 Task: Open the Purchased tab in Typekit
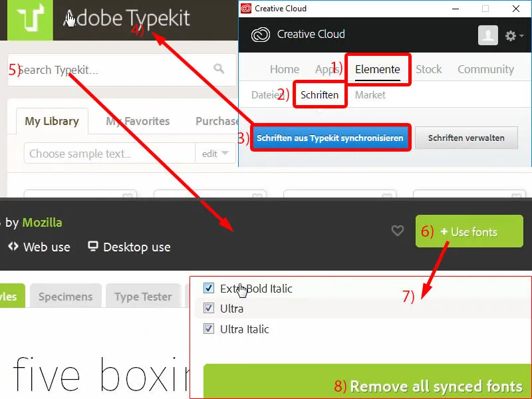click(x=217, y=121)
